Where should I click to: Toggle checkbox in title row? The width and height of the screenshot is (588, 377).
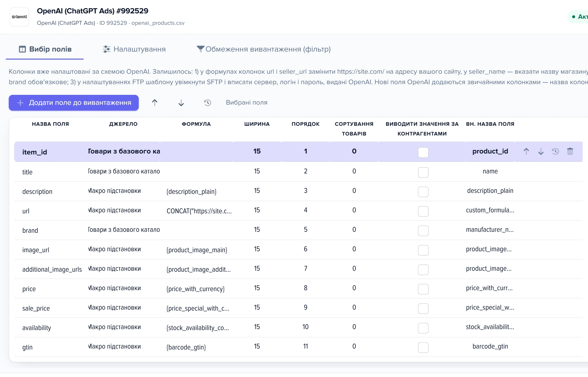coord(423,172)
